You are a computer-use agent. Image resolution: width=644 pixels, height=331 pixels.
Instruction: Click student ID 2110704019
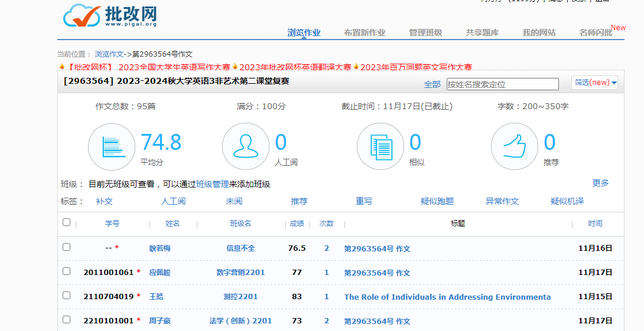pos(109,297)
